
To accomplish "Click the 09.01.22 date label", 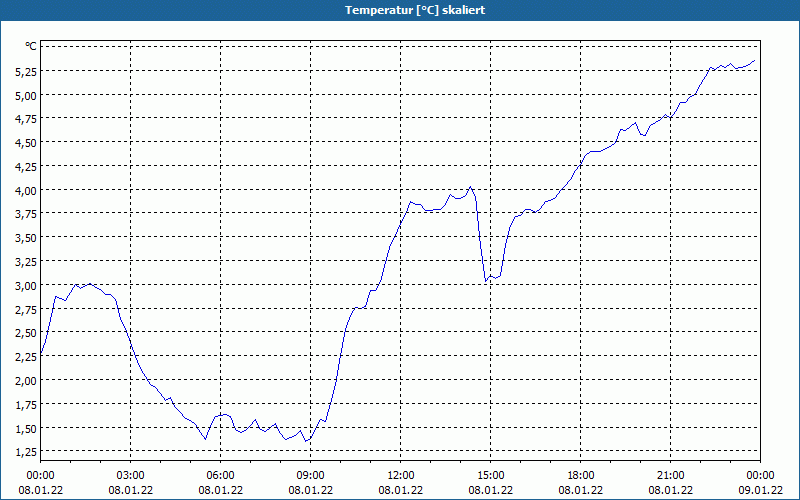I will coord(761,490).
